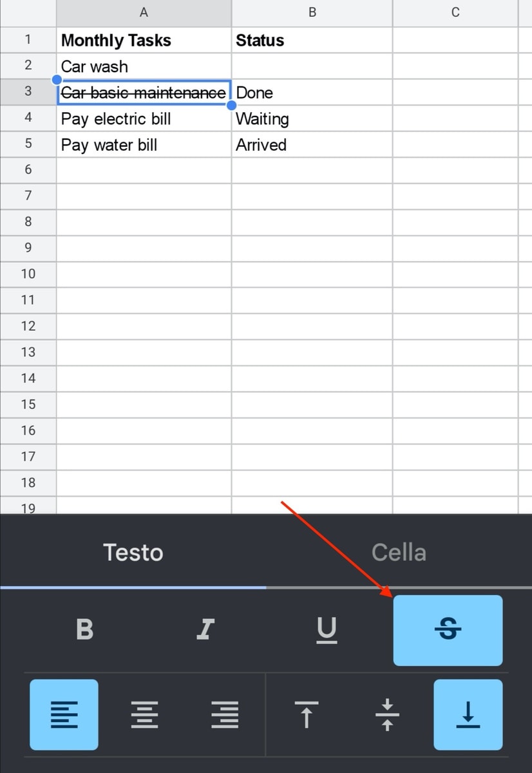Screen dimensions: 532x773
Task: Select the Waiting status cell
Action: pos(312,119)
